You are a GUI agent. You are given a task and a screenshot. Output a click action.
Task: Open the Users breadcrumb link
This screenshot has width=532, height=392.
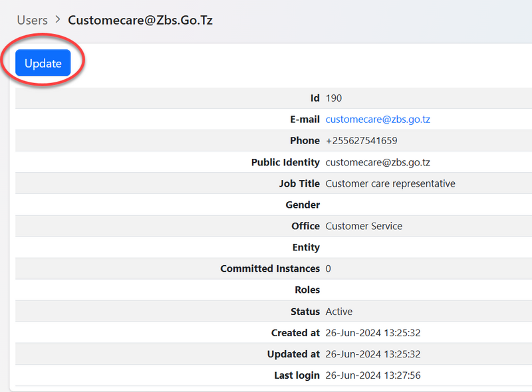[x=32, y=20]
